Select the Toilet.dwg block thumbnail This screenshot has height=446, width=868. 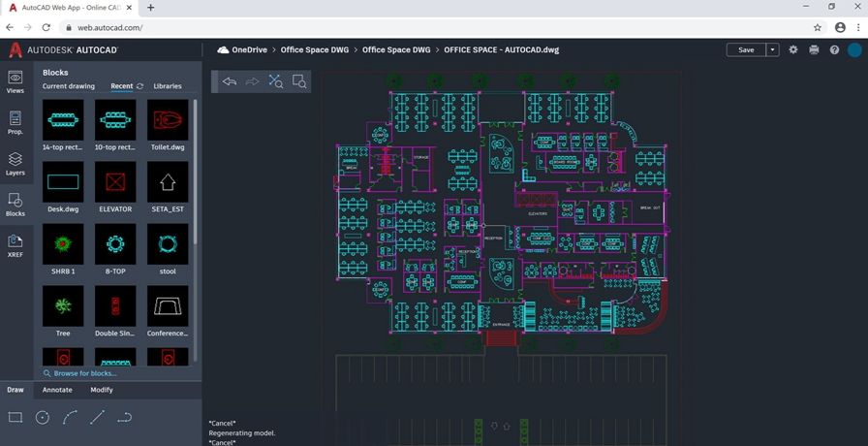coord(168,120)
